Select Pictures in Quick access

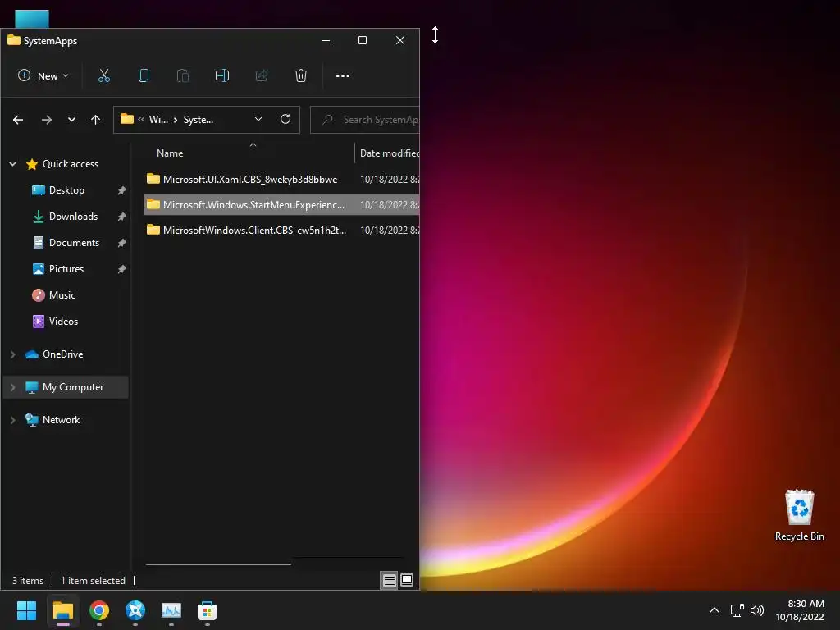66,269
